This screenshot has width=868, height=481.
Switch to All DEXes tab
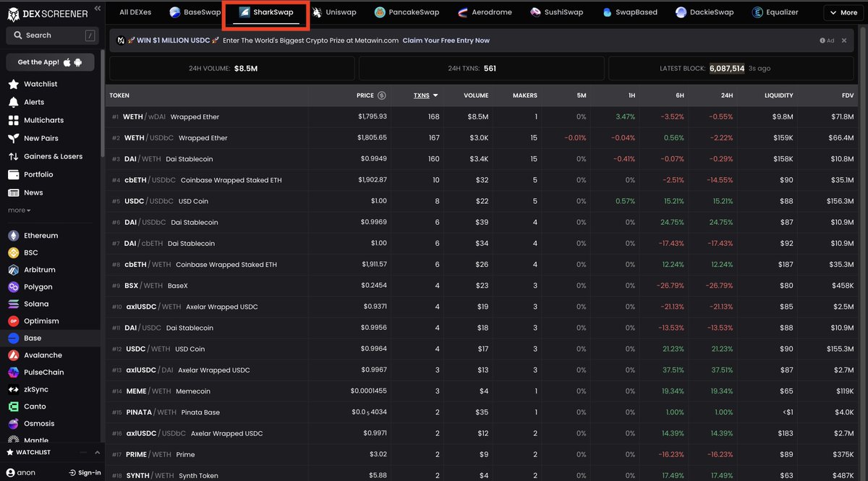coord(134,12)
